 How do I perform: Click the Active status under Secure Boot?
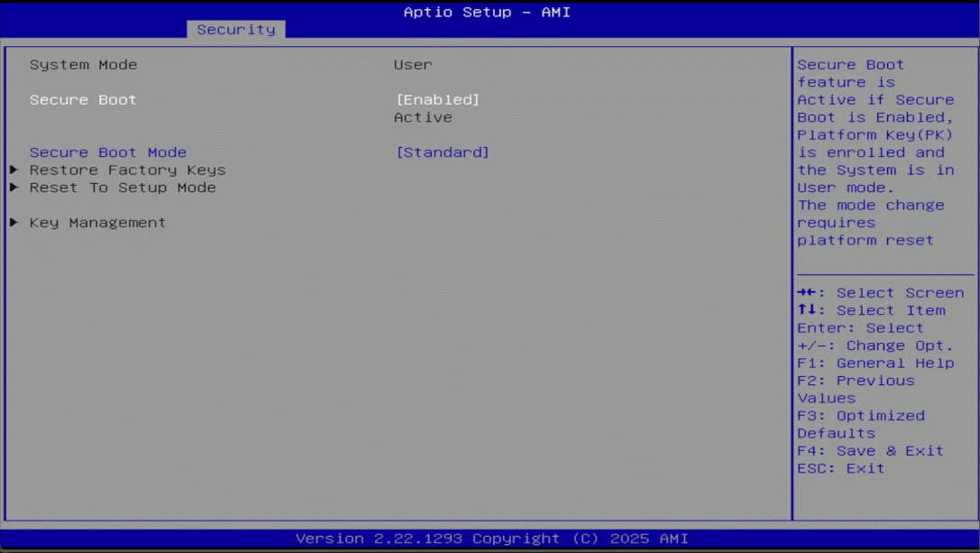pyautogui.click(x=423, y=117)
